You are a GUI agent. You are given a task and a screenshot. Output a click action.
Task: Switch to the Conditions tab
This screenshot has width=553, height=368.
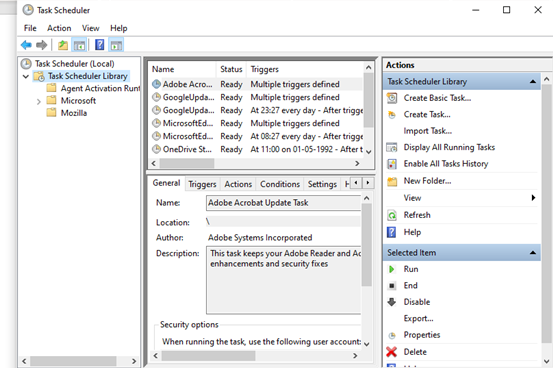(280, 184)
